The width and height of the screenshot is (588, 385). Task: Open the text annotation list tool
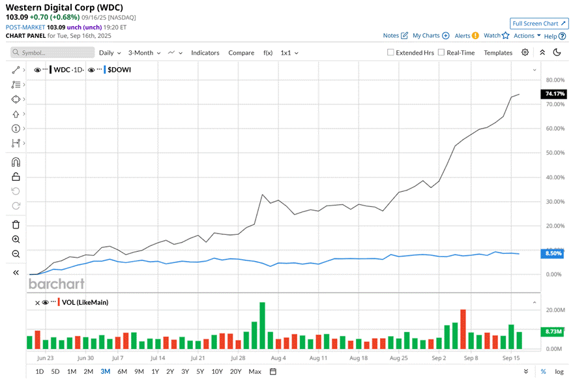pos(16,84)
